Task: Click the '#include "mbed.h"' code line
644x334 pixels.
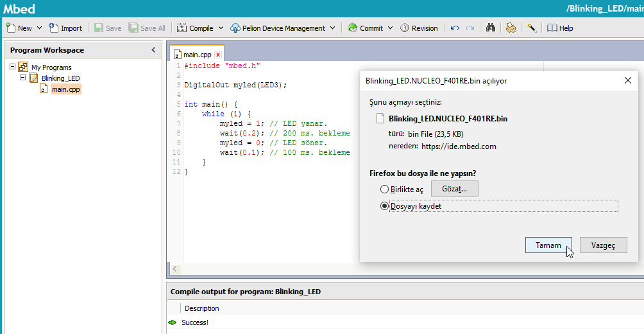Action: click(222, 66)
